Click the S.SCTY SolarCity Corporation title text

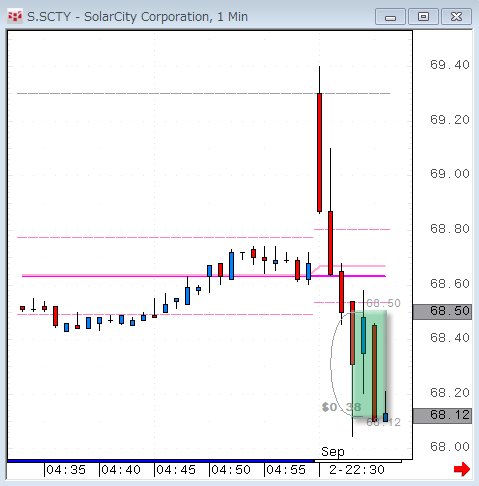[x=137, y=17]
